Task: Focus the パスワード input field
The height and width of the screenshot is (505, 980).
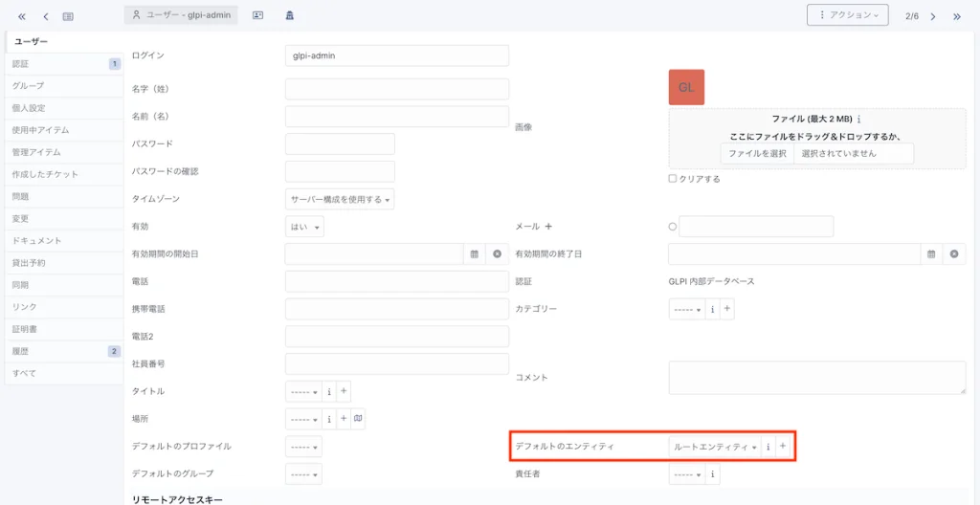Action: pos(340,143)
